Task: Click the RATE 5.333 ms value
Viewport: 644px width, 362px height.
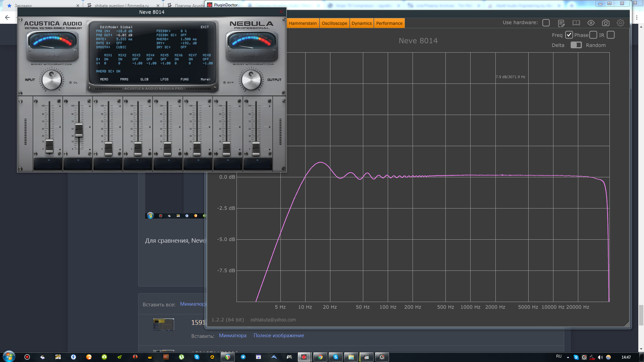Action: (x=124, y=39)
